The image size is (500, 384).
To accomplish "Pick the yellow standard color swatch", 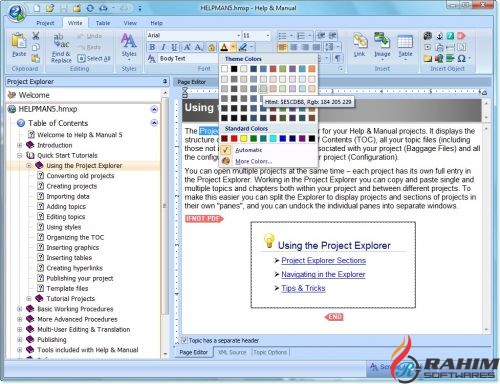I will (244, 138).
